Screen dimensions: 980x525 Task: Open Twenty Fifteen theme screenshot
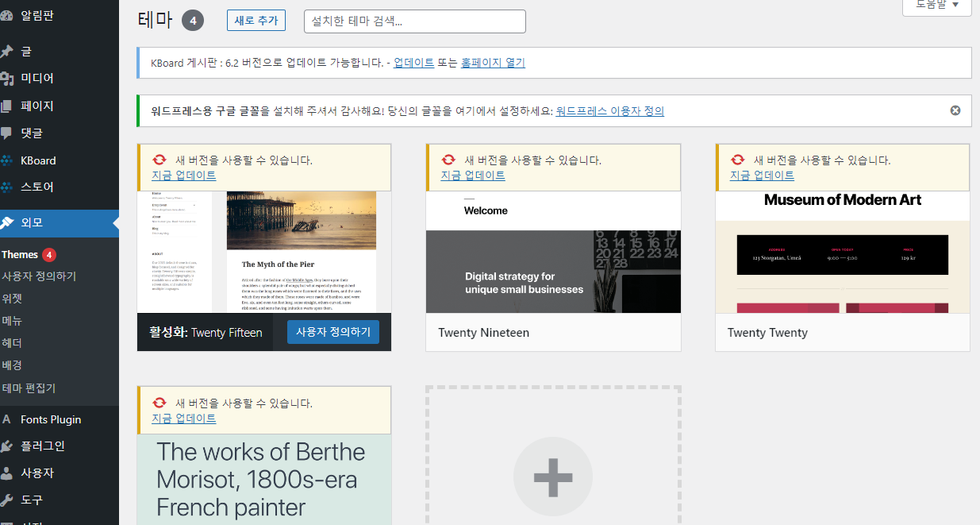click(264, 252)
